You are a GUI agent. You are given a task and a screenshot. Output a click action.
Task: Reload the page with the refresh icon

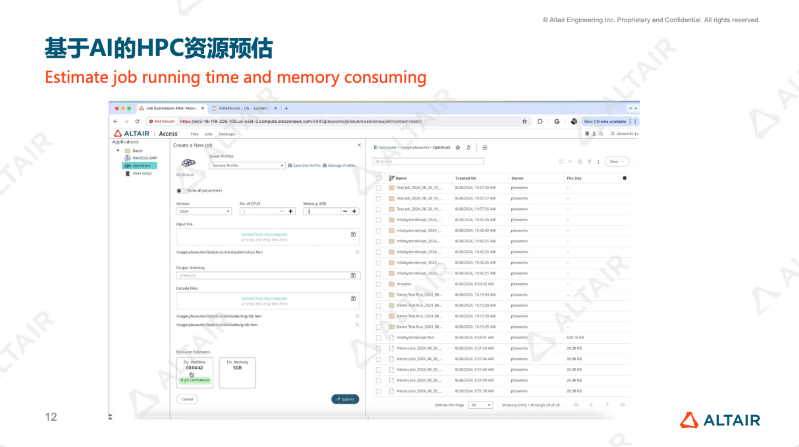coord(137,121)
